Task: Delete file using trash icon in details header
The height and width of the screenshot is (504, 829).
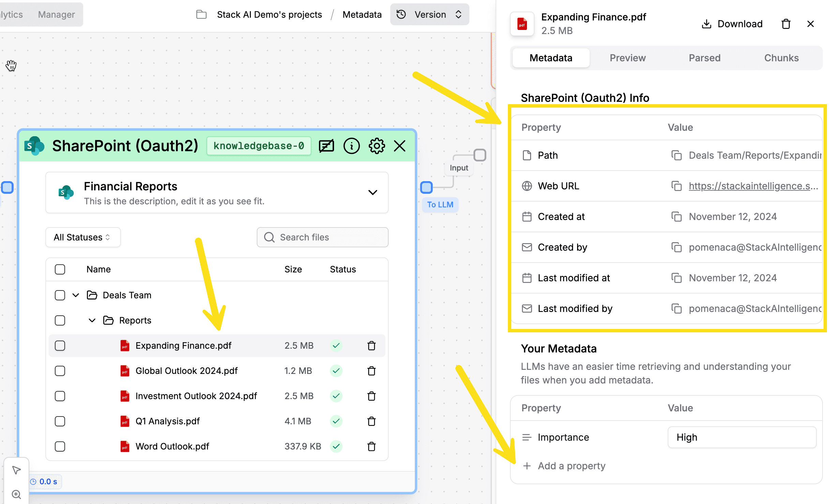Action: coord(786,24)
